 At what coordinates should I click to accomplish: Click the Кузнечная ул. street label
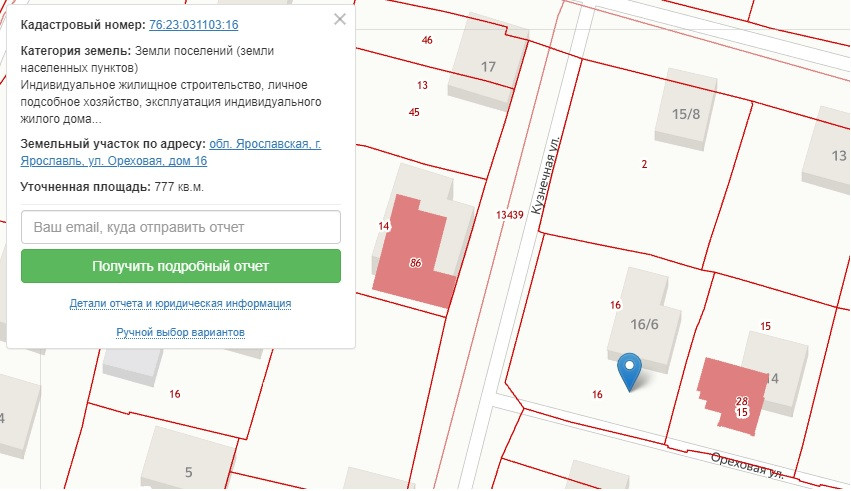pos(544,175)
